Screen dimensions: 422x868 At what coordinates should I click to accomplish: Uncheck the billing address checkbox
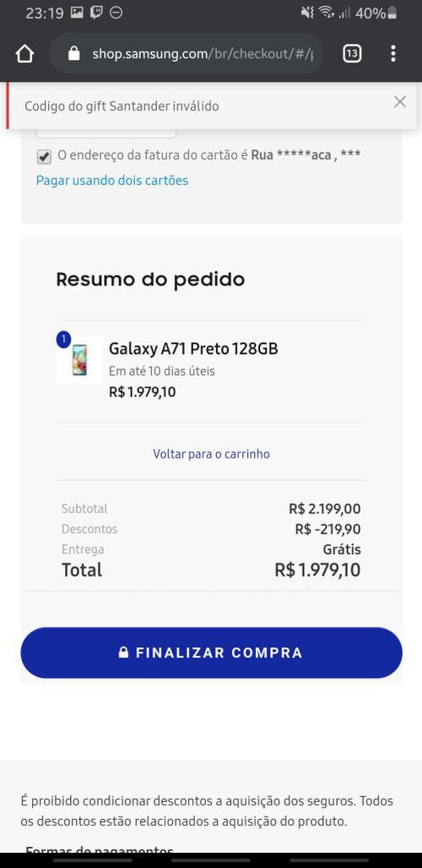44,157
